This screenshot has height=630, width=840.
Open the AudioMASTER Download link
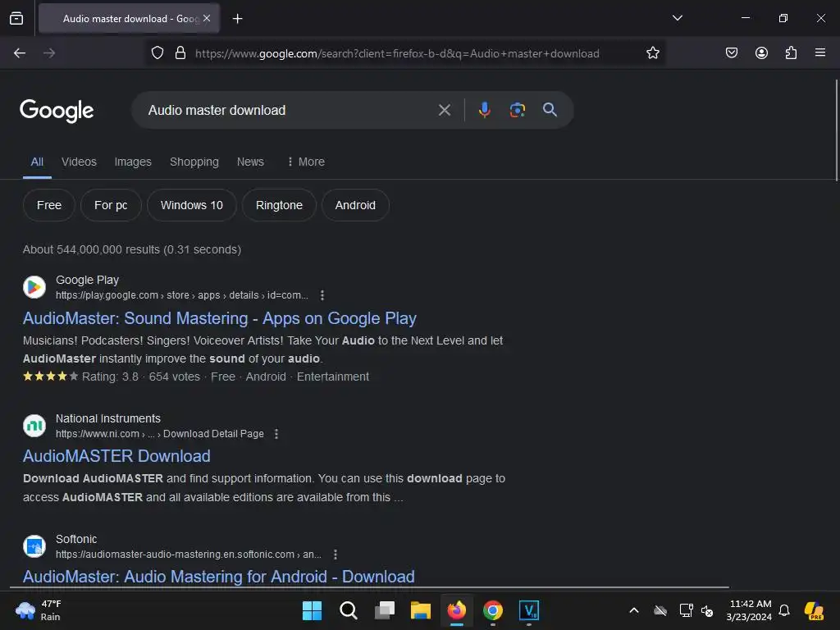[x=116, y=456]
